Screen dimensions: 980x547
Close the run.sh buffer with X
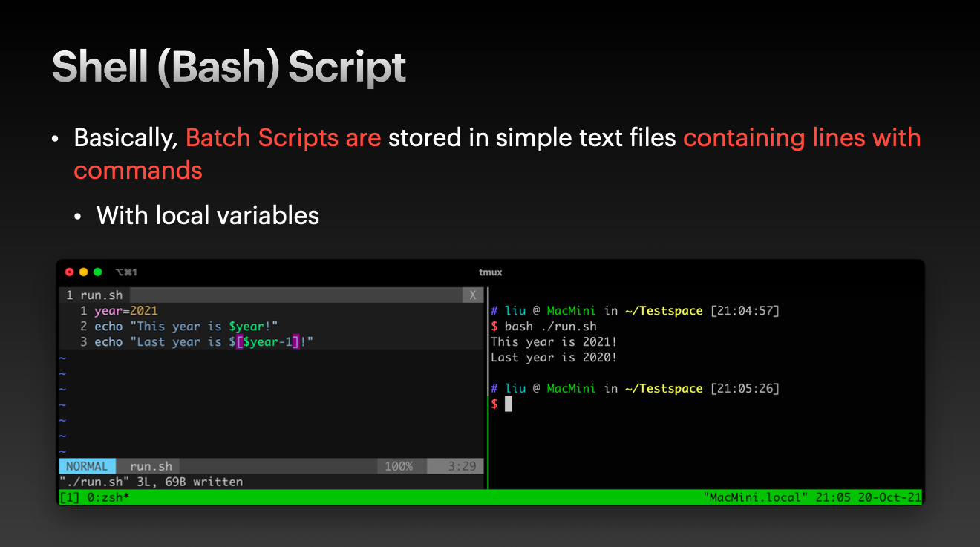click(x=473, y=295)
